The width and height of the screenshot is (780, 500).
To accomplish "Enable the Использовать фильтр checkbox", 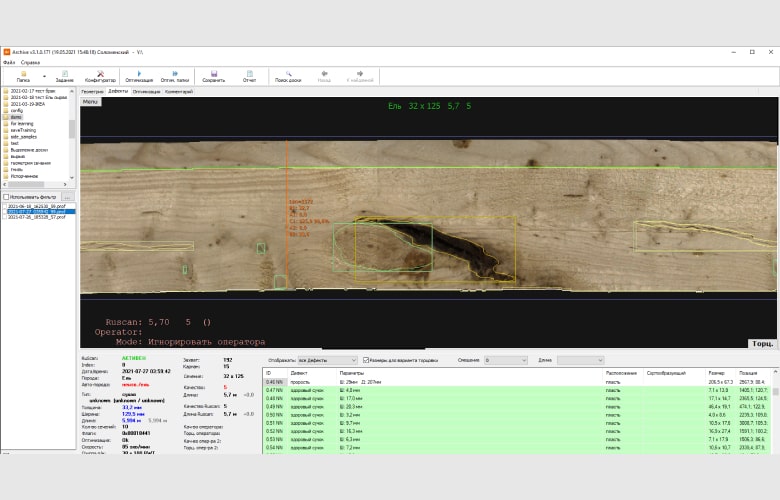I will tap(6, 197).
